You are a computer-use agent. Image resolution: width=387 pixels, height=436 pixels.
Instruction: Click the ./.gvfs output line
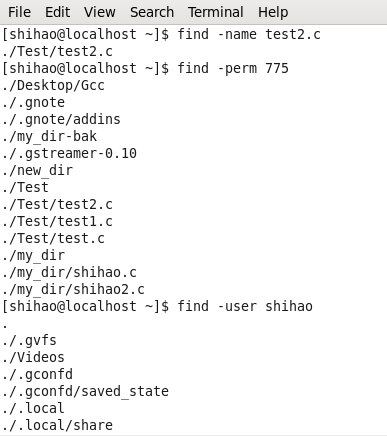[29, 340]
